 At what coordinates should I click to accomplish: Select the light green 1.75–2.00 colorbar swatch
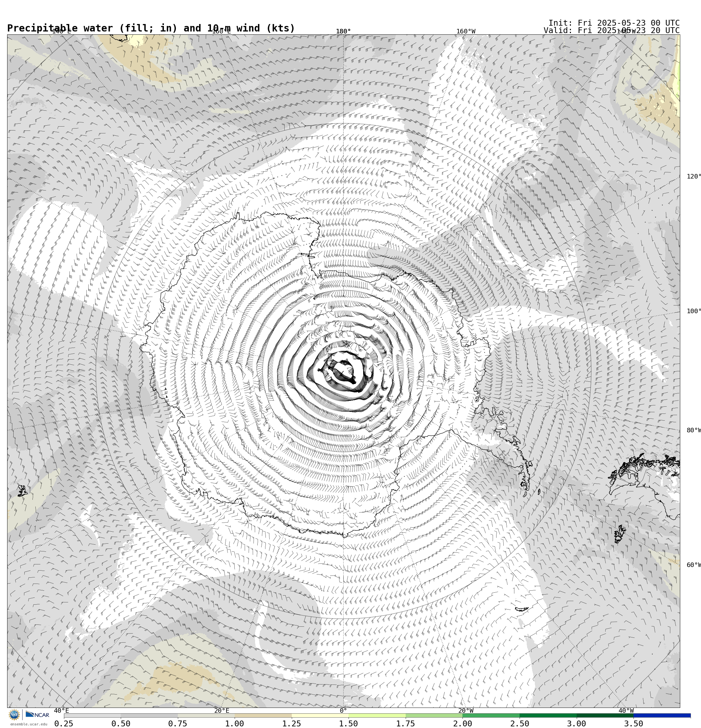(434, 715)
